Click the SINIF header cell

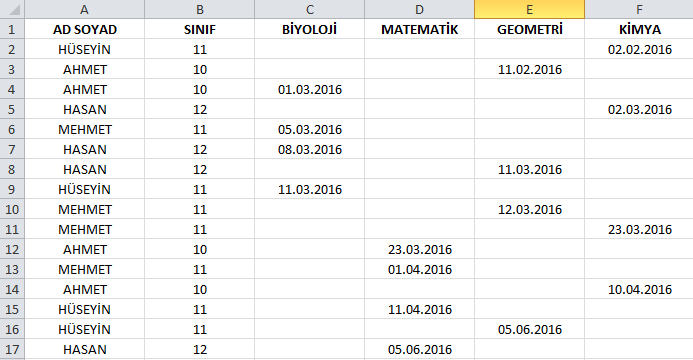coord(199,29)
